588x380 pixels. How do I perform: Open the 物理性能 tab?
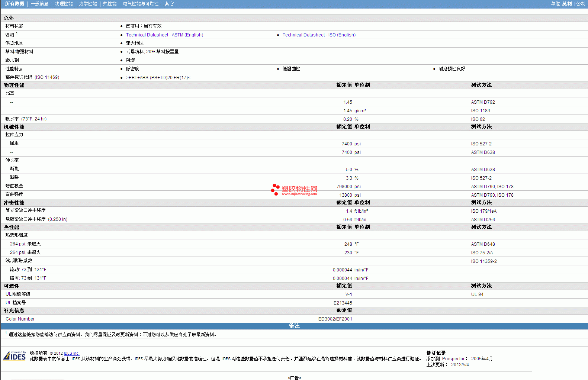pyautogui.click(x=64, y=4)
